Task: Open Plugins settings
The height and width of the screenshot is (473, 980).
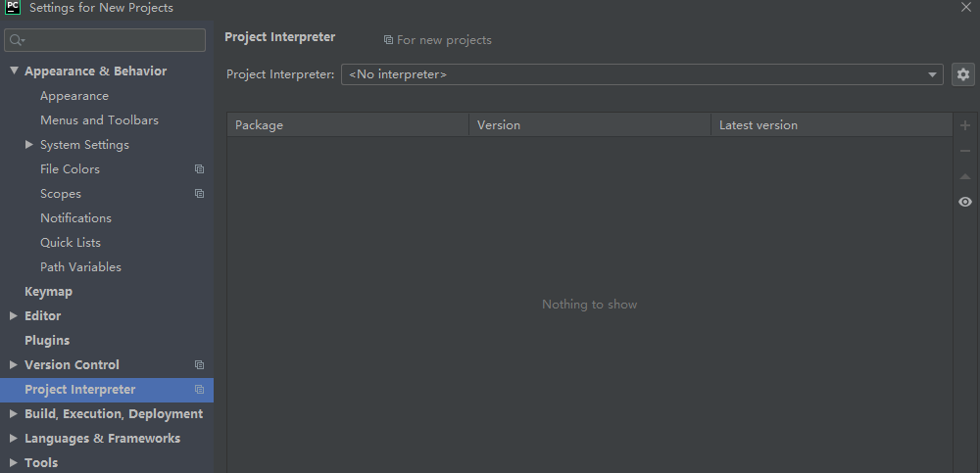Action: tap(47, 341)
